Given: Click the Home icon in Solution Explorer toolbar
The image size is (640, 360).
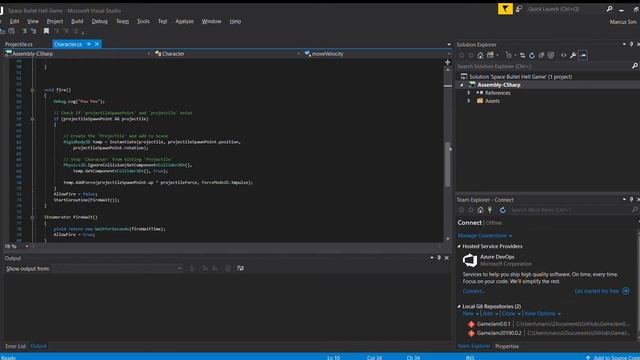Looking at the screenshot, I should pos(480,55).
